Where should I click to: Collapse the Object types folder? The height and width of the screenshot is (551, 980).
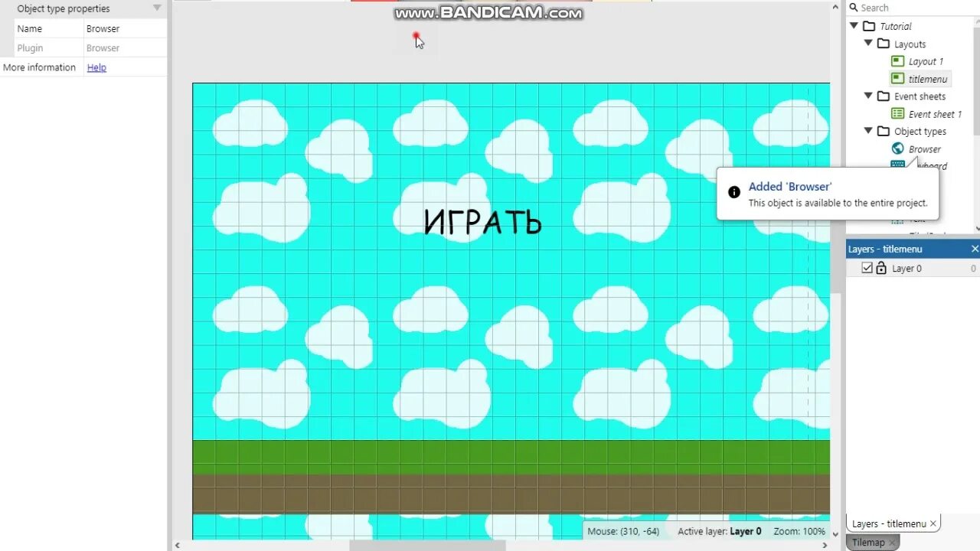[869, 132]
